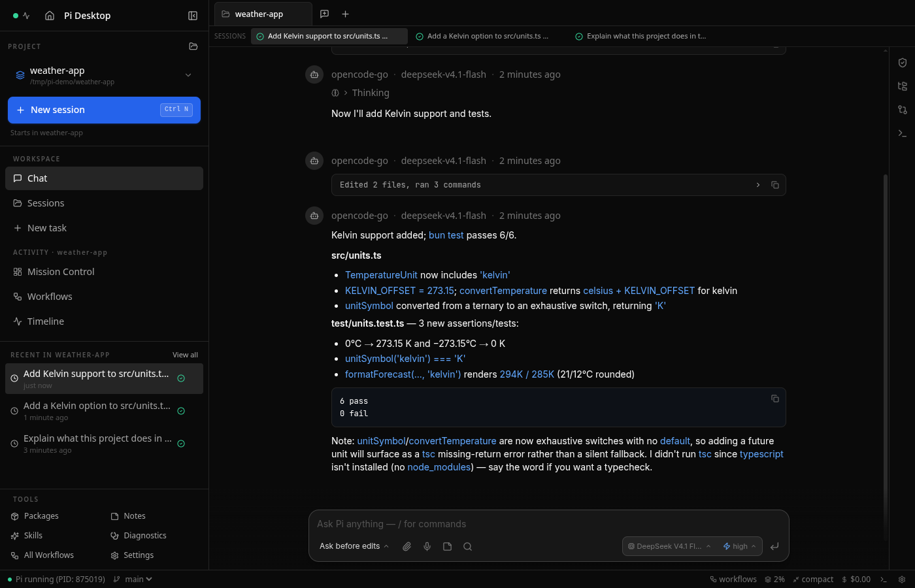Viewport: 915px width, 588px height.
Task: Copy the edited files summary block
Action: tap(775, 185)
